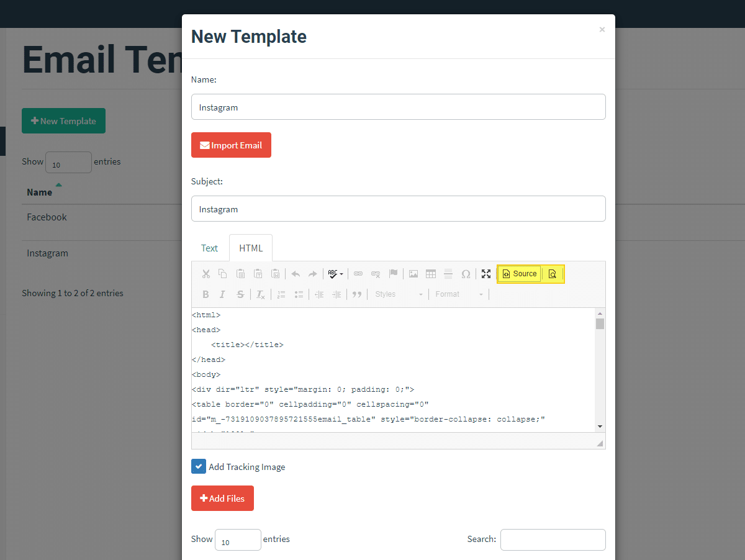Undo the last edit
Viewport: 745px width, 560px height.
click(296, 274)
